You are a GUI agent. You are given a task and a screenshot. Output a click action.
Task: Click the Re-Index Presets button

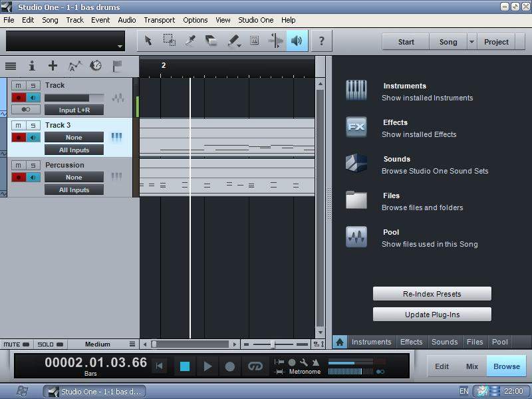click(x=432, y=294)
